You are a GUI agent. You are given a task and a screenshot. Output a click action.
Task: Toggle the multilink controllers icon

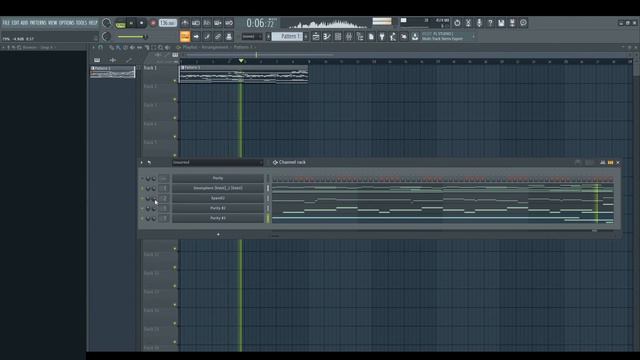pyautogui.click(x=229, y=37)
